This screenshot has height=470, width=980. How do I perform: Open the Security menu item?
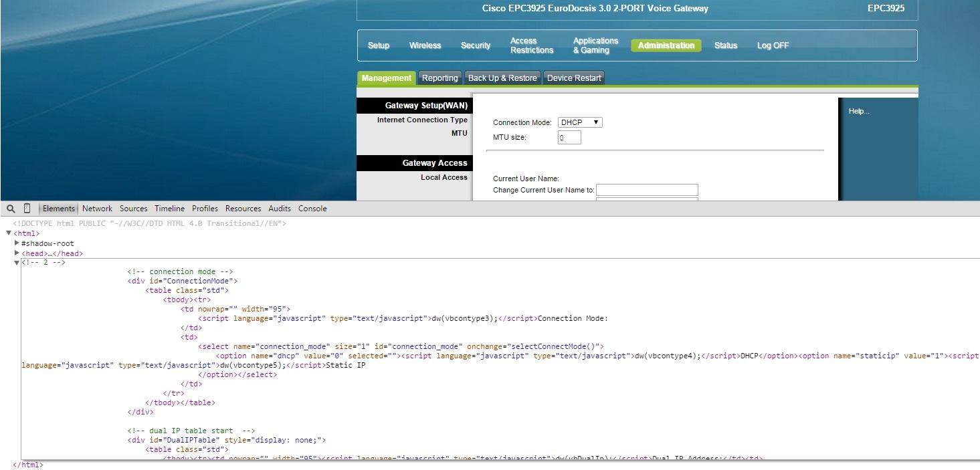[x=476, y=45]
